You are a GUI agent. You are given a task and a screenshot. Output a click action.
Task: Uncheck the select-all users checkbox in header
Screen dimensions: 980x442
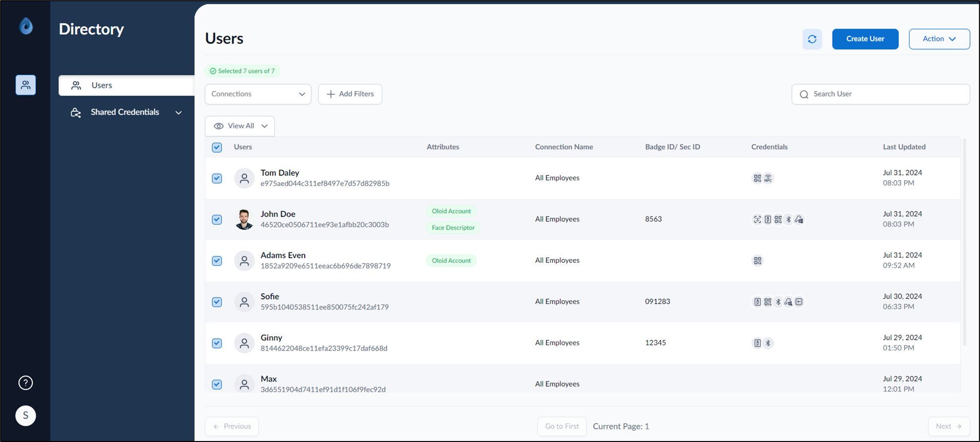(x=217, y=147)
